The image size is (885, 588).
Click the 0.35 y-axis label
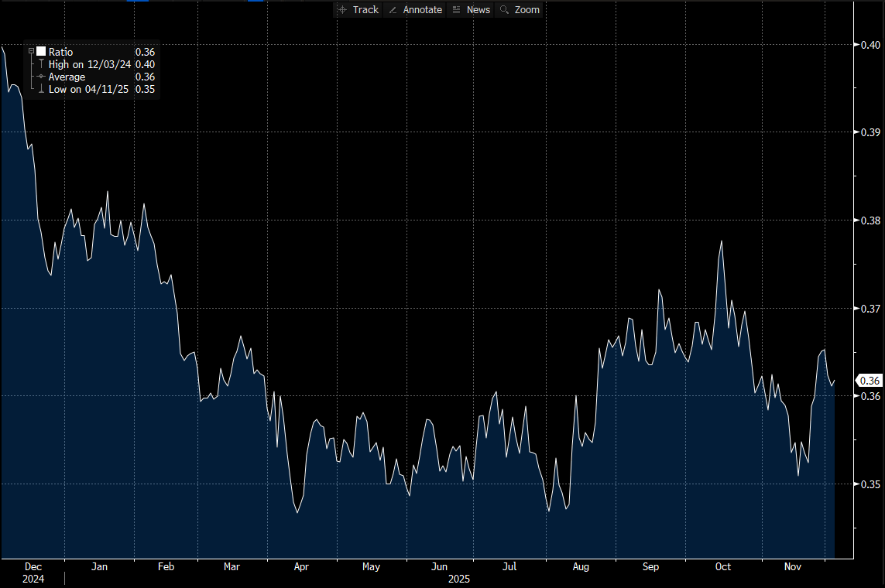click(x=870, y=484)
